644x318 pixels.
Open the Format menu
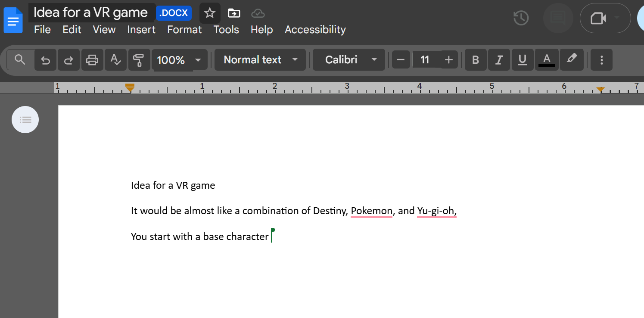pyautogui.click(x=184, y=29)
